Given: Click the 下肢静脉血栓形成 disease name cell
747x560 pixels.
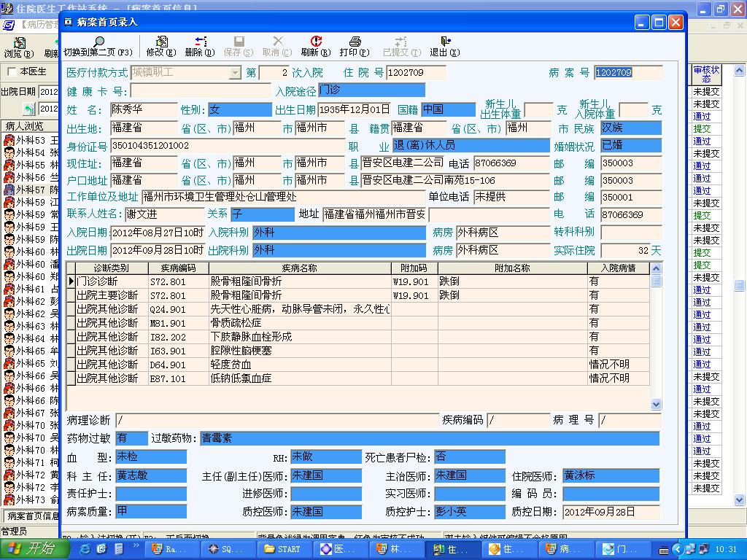Looking at the screenshot, I should (x=300, y=337).
